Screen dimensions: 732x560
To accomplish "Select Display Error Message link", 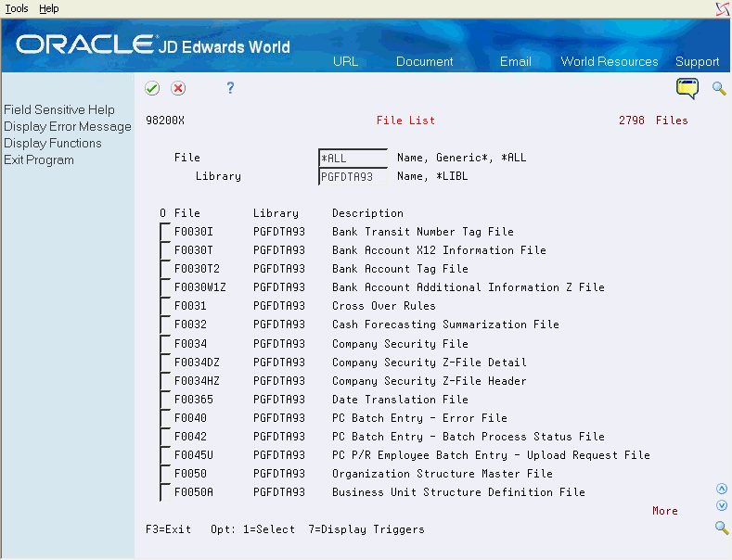I will pos(68,126).
